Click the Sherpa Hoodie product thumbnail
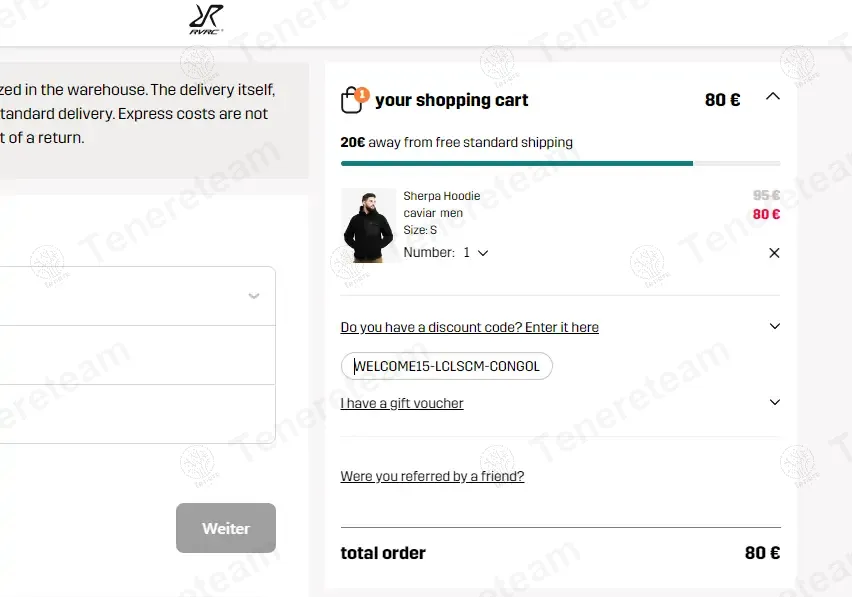852x597 pixels. (x=368, y=225)
